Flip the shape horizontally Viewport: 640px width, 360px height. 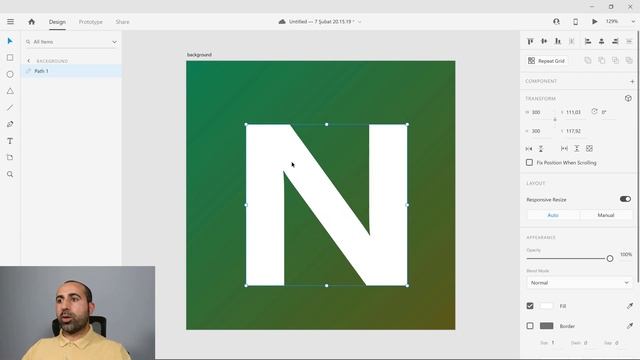pos(529,149)
